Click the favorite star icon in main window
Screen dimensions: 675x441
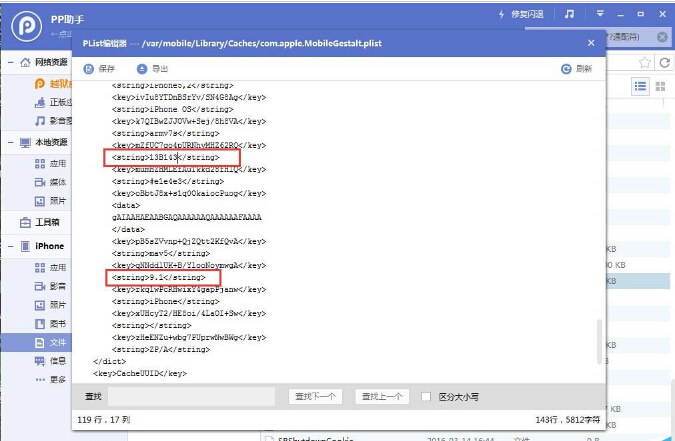pyautogui.click(x=644, y=62)
